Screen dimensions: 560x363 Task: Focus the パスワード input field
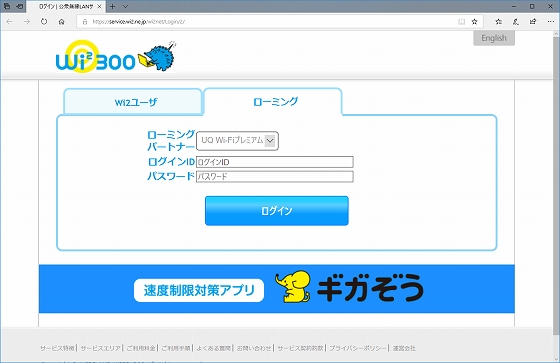[x=275, y=176]
